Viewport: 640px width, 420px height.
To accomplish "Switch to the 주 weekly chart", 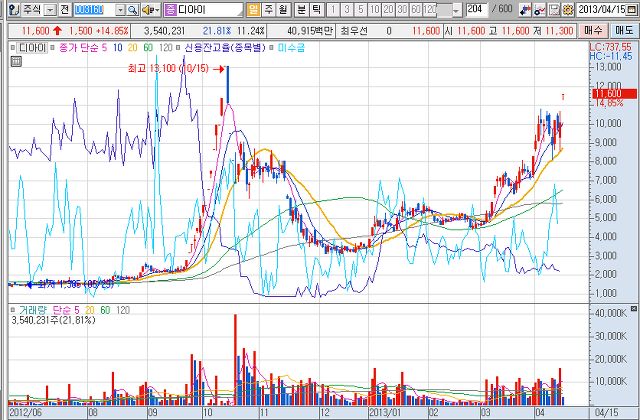I will 268,10.
